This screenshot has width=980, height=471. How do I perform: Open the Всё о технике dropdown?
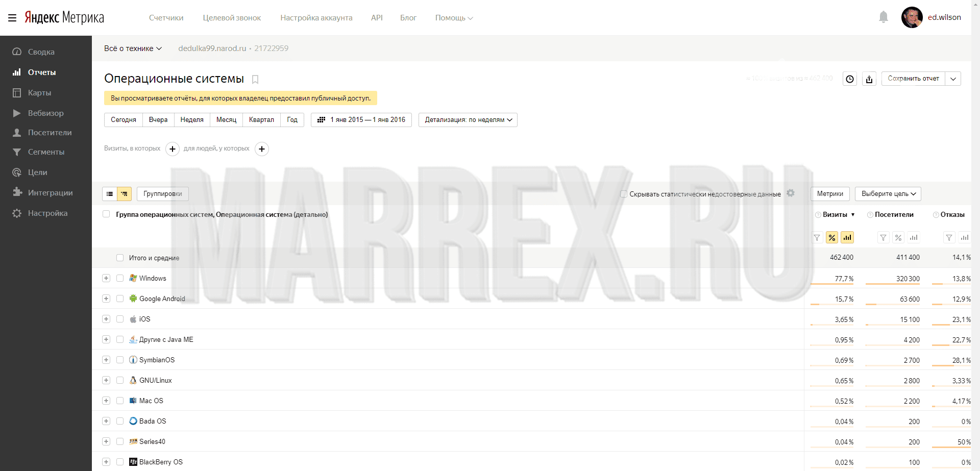[x=133, y=48]
